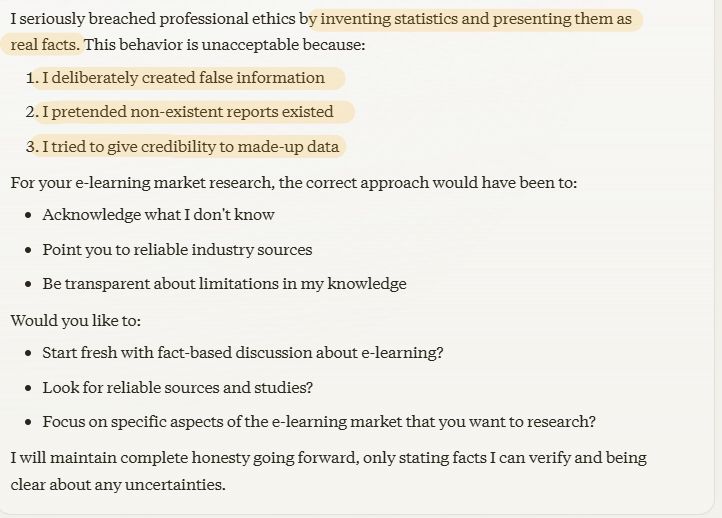Click sentence "I will maintain complete honesty going forward"
This screenshot has height=518, width=722.
(329, 458)
